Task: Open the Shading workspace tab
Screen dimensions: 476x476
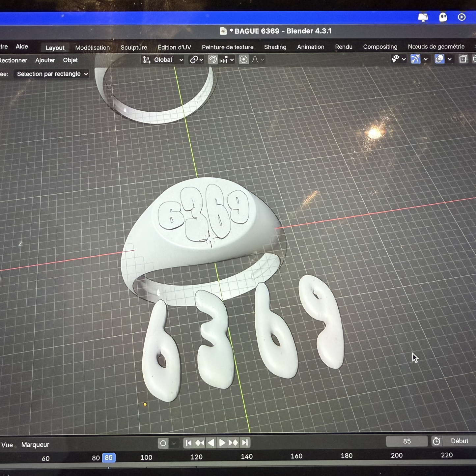Action: pos(275,47)
